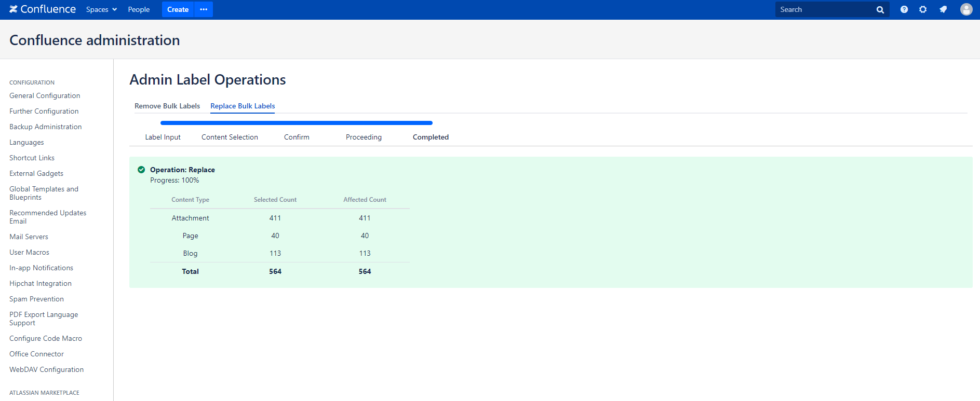Click the Progress: 100% text
980x401 pixels.
tap(174, 180)
